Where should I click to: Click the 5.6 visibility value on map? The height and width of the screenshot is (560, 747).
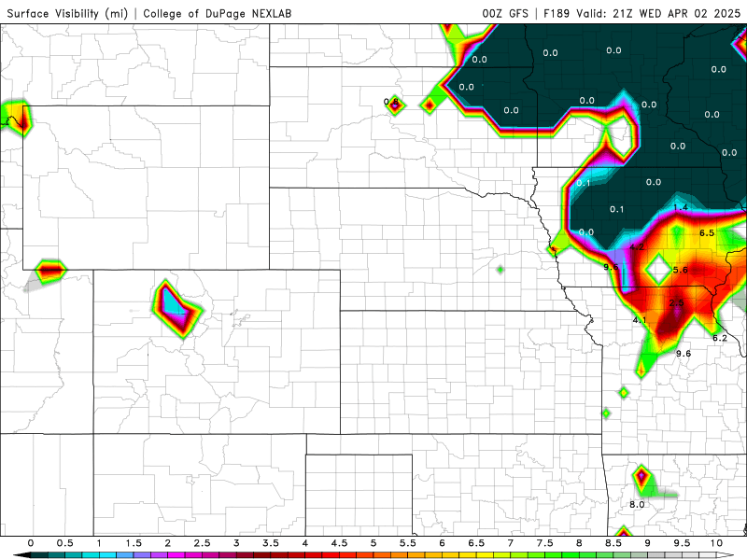pyautogui.click(x=681, y=270)
